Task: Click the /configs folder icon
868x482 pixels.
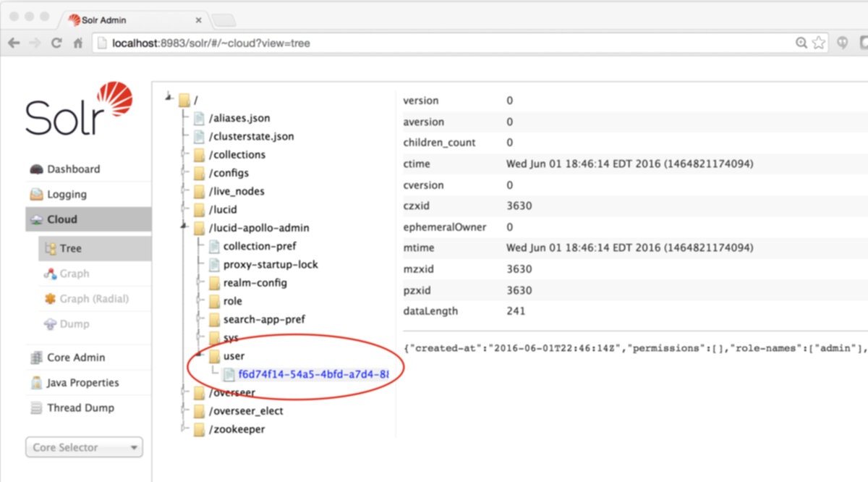Action: click(200, 173)
